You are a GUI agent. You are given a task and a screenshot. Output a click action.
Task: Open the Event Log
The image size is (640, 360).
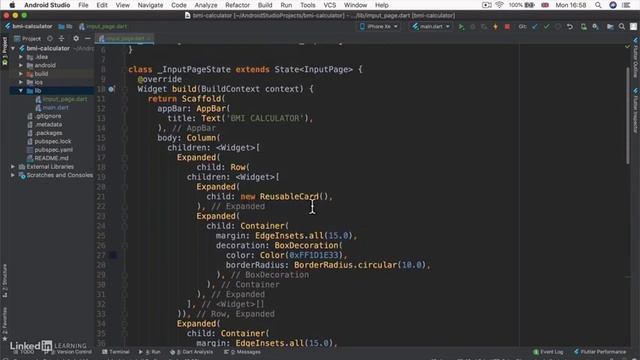(548, 352)
